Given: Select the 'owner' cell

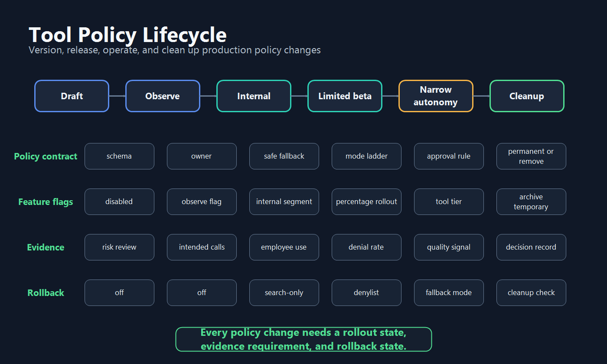Looking at the screenshot, I should tap(202, 156).
